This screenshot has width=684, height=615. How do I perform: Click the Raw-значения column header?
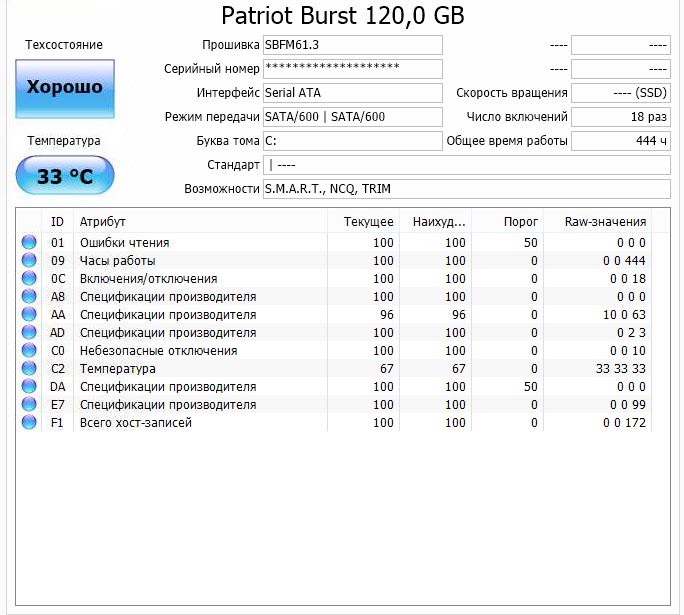[x=598, y=222]
